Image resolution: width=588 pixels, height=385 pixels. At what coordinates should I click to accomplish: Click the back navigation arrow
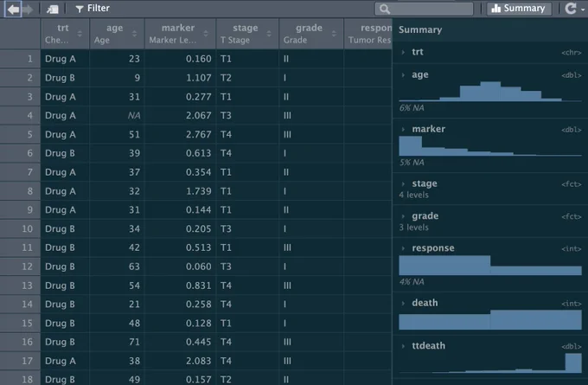pyautogui.click(x=13, y=9)
